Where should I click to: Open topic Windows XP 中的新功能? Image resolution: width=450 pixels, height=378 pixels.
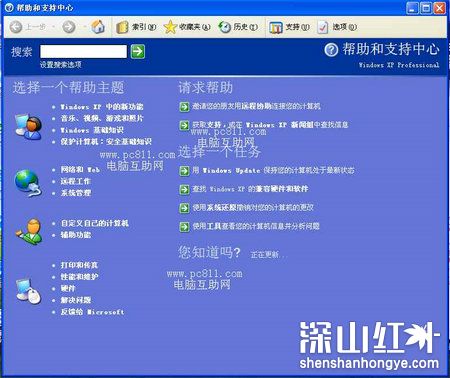tap(102, 107)
